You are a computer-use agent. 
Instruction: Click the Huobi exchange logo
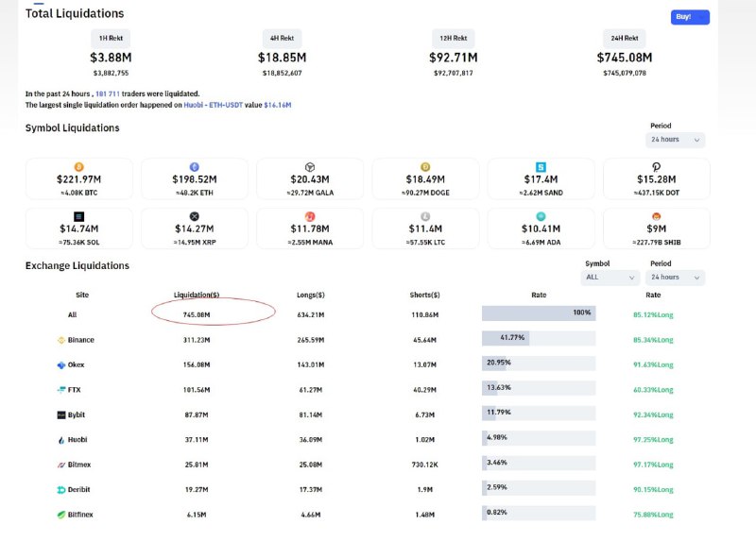(x=61, y=440)
